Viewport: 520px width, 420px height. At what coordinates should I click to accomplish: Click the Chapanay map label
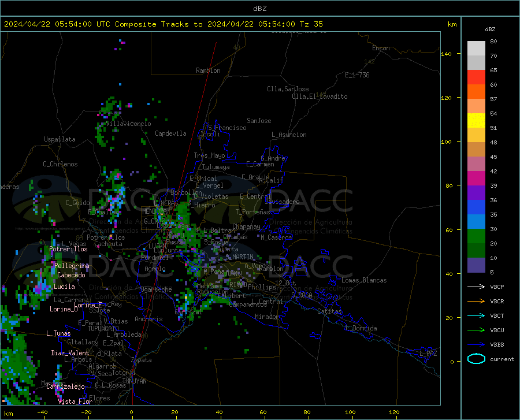(x=246, y=226)
